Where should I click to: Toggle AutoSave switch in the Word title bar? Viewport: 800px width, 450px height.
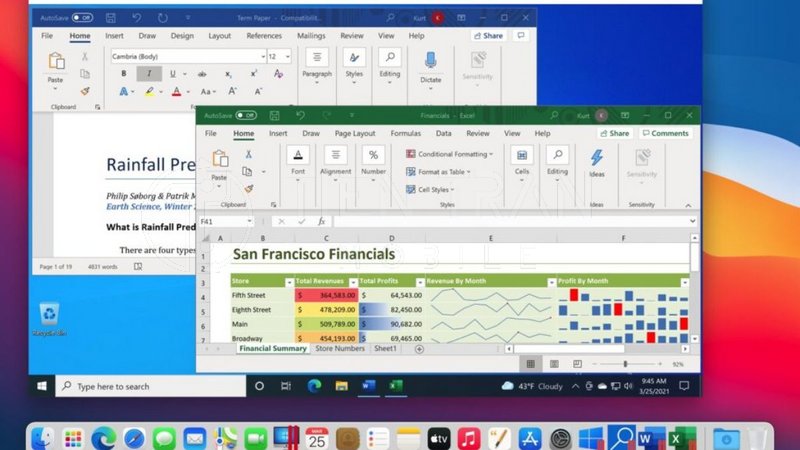coord(82,17)
